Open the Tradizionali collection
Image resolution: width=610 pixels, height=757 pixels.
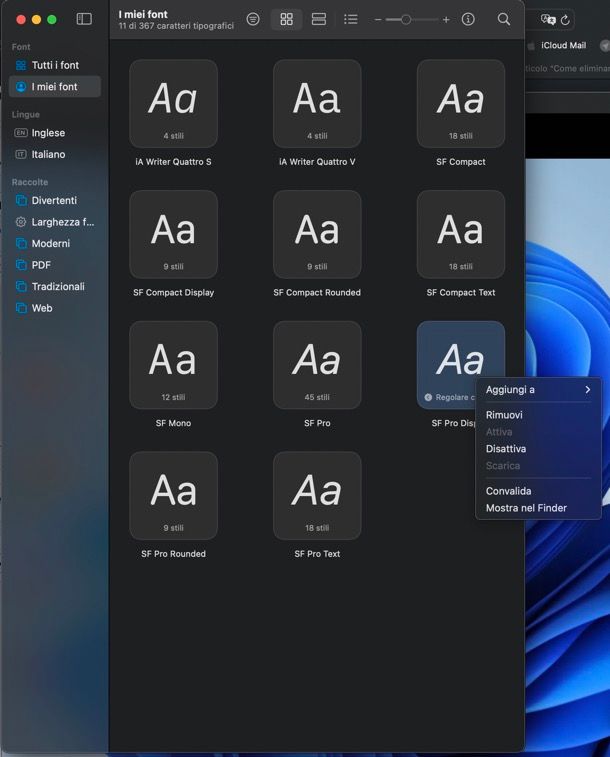pos(55,287)
